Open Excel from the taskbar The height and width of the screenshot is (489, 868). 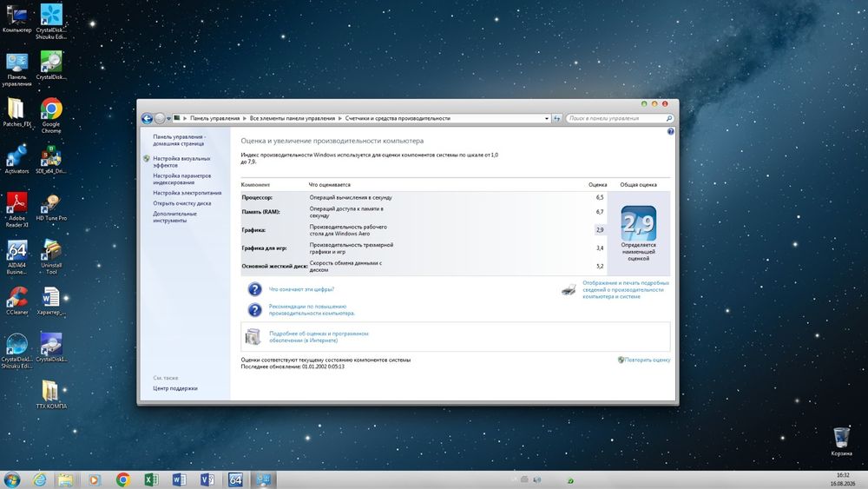(151, 479)
